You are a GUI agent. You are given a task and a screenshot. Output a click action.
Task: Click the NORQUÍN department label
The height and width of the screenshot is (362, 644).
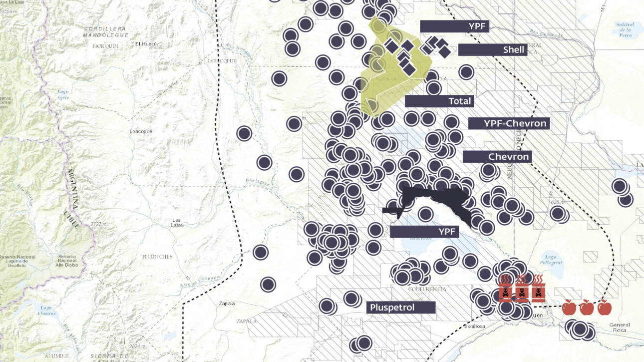tap(105, 46)
